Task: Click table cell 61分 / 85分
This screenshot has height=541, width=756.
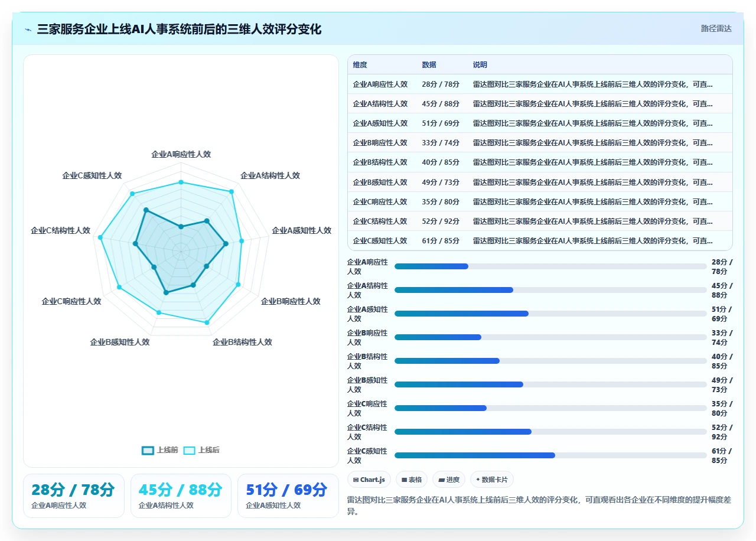Action: [x=441, y=240]
